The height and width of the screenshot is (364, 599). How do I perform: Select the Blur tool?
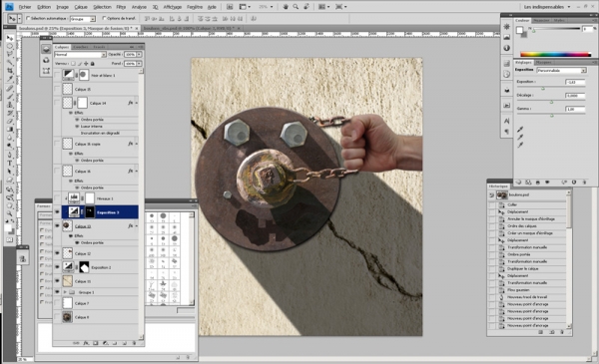[10, 138]
